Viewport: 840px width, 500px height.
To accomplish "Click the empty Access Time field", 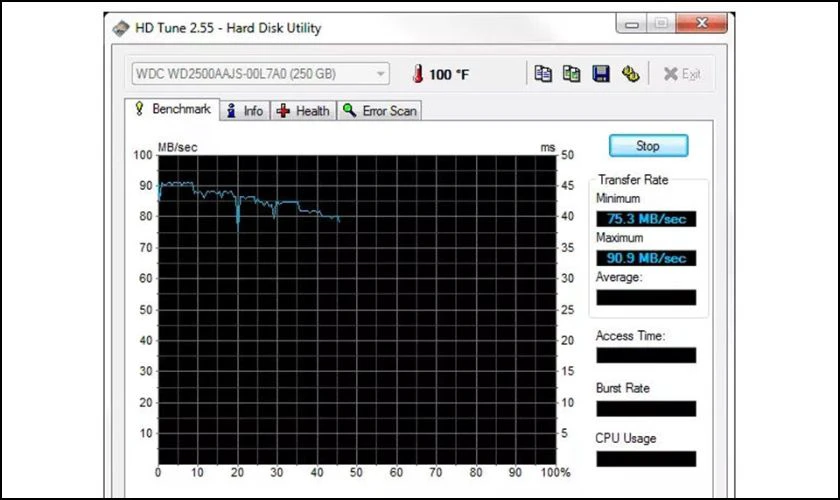I will tap(646, 355).
